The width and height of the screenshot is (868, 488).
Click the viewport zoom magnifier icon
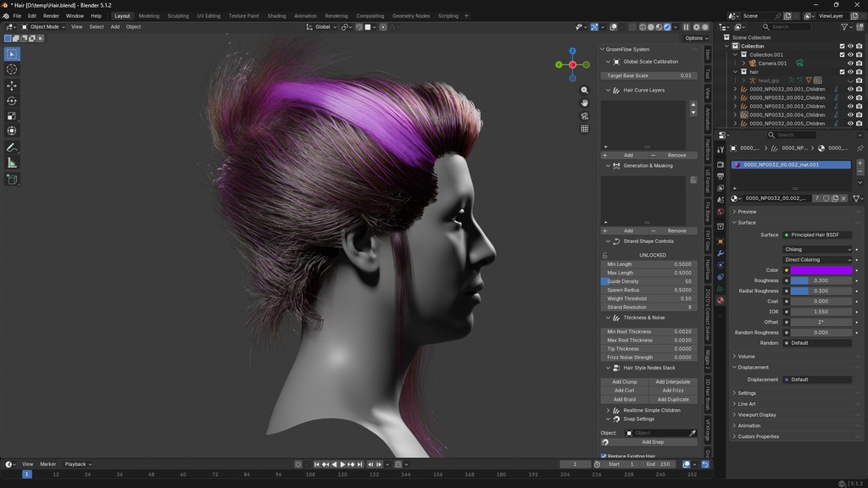coord(585,90)
